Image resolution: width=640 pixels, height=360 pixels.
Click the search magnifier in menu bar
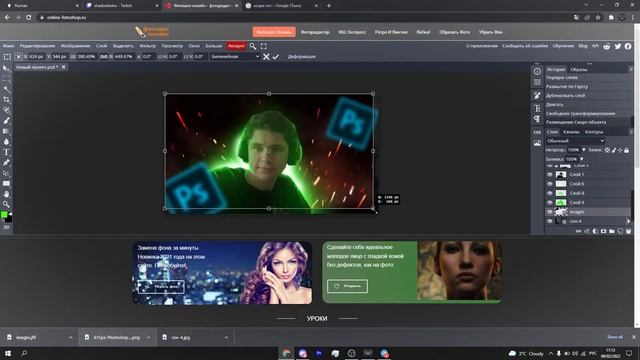click(253, 46)
